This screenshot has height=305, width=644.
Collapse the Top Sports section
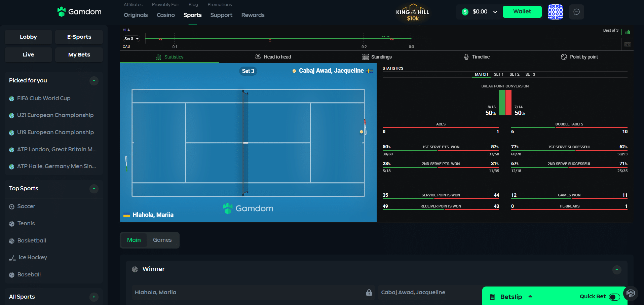tap(94, 189)
